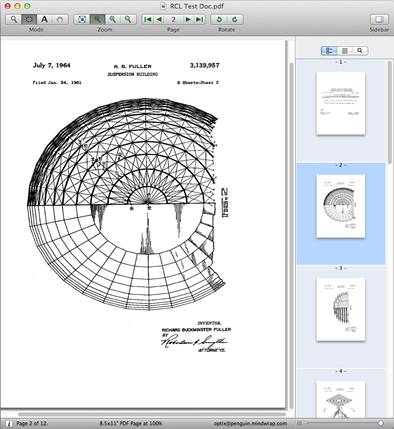The width and height of the screenshot is (394, 429).
Task: Switch sidebar to thumbnails view
Action: [329, 51]
